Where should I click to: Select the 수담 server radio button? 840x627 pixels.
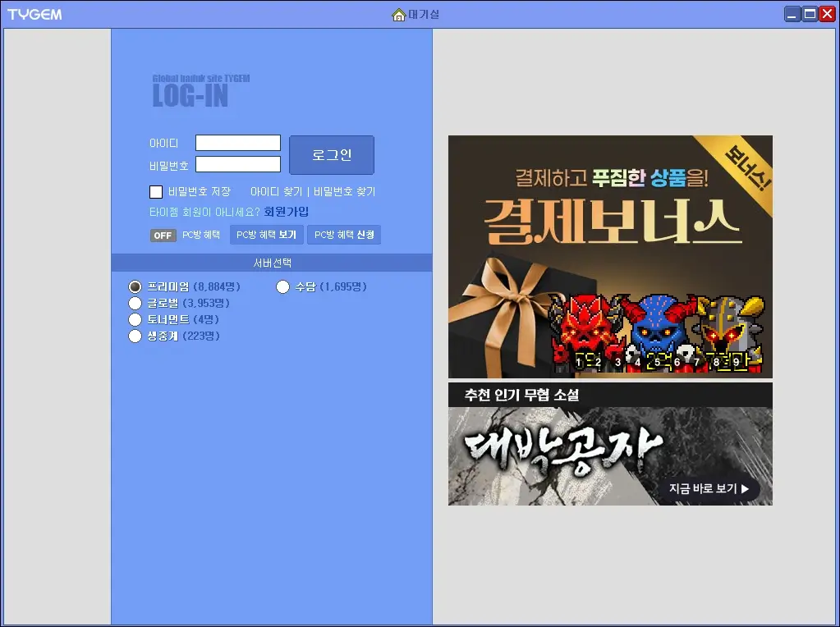[x=282, y=287]
